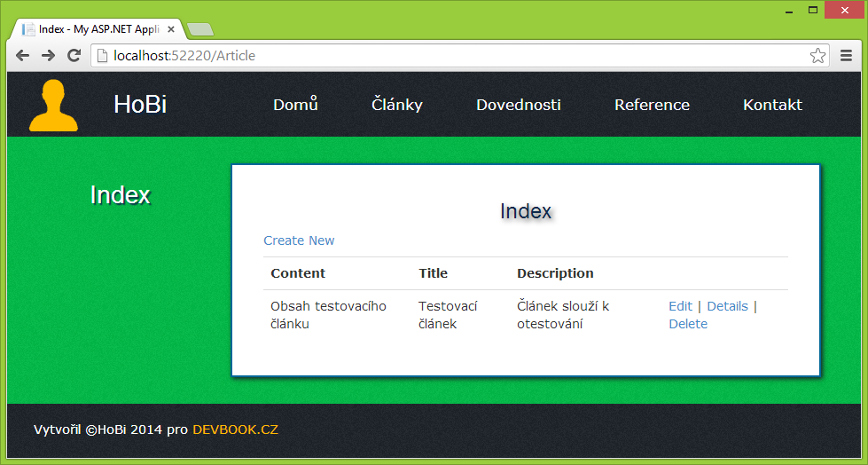The height and width of the screenshot is (465, 868).
Task: Click the Description column header
Action: point(555,273)
